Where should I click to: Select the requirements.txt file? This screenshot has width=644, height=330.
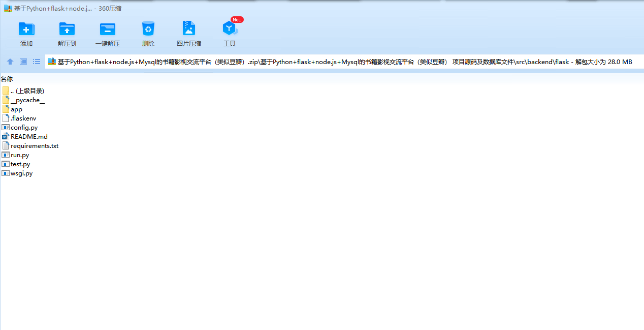tap(30, 146)
